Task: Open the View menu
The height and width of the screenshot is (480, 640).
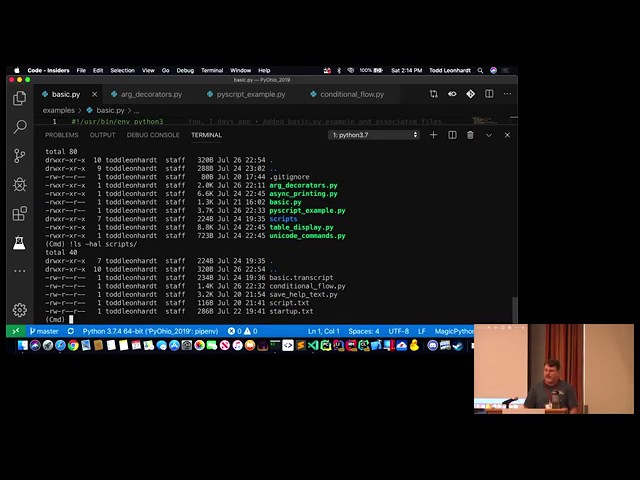Action: tap(148, 70)
